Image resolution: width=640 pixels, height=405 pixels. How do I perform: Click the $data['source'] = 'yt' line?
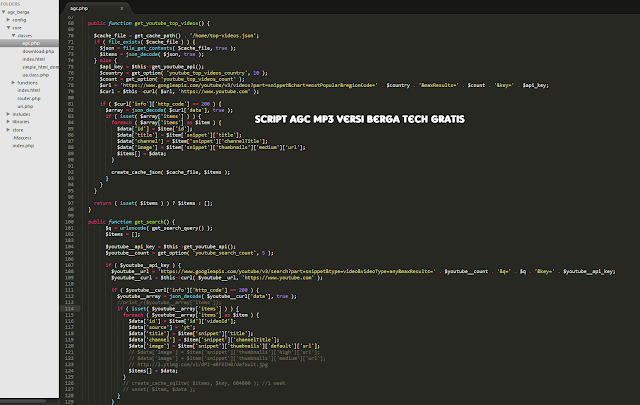point(162,327)
